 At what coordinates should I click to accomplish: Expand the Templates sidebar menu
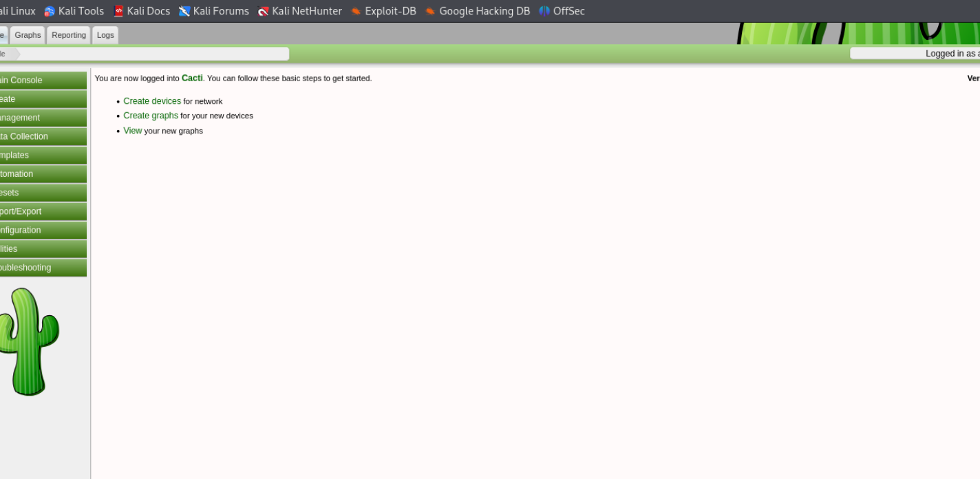[x=43, y=156]
